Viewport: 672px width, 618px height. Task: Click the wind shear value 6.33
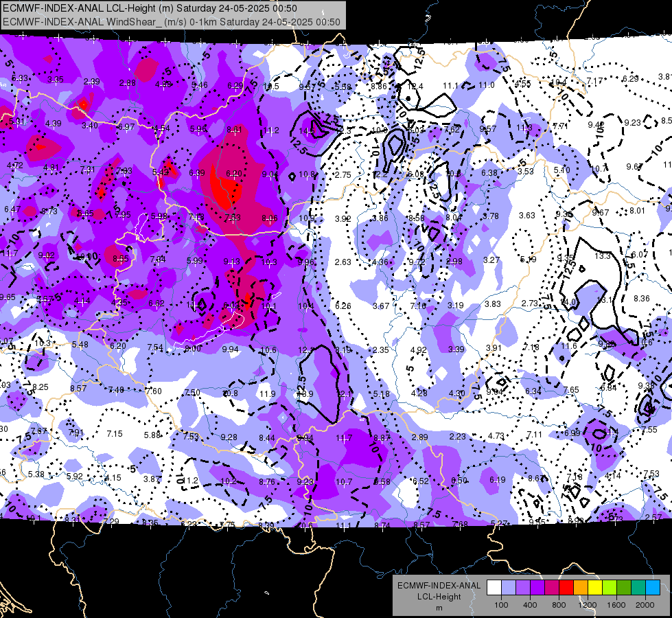[x=19, y=78]
